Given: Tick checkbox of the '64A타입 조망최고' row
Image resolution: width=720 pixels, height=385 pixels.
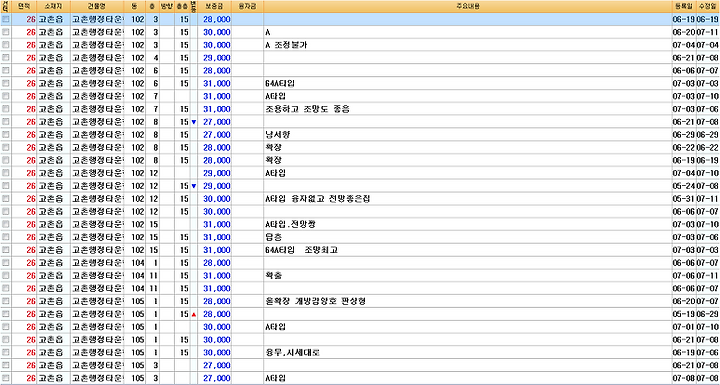Looking at the screenshot, I should (6, 250).
